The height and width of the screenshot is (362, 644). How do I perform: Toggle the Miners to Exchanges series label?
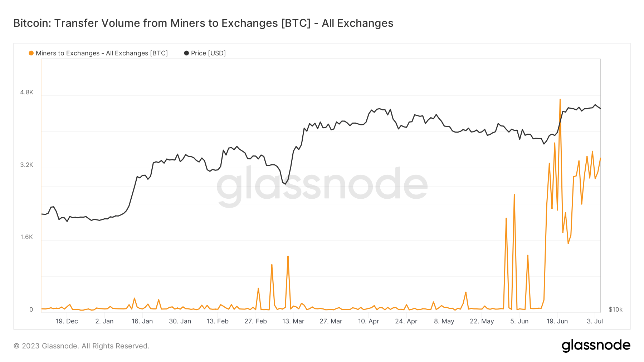tap(102, 53)
